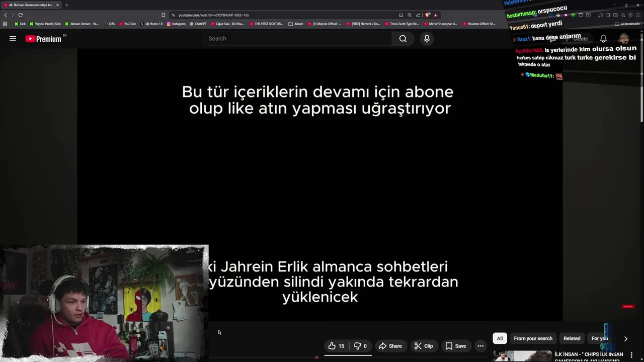
Task: Click share page icon in address bar
Action: pos(418,15)
